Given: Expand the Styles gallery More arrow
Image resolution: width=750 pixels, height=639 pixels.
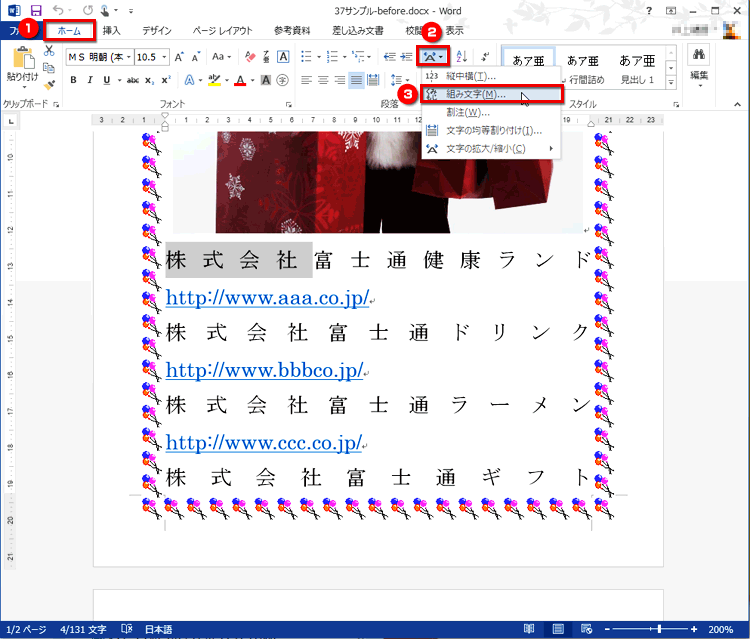Looking at the screenshot, I should pos(671,83).
